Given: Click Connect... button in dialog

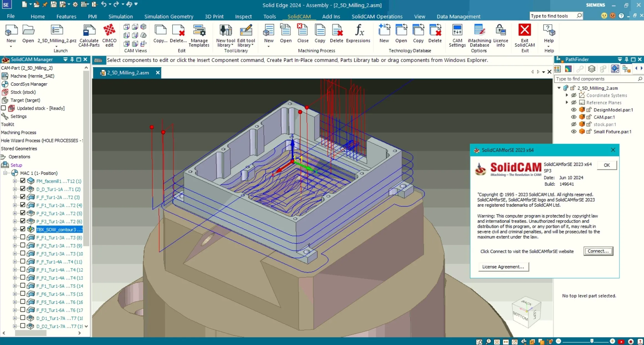Looking at the screenshot, I should tap(598, 251).
